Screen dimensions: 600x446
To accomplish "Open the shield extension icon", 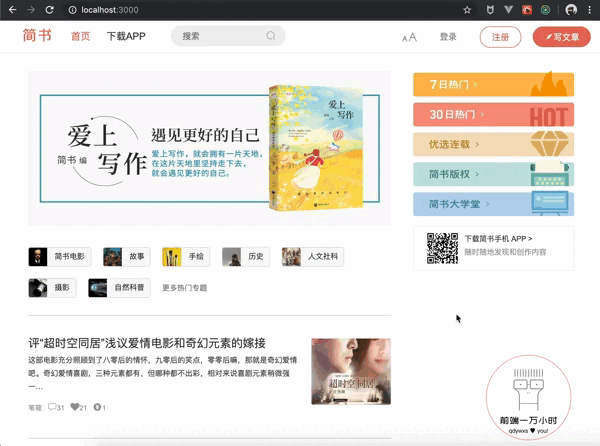I will click(490, 10).
